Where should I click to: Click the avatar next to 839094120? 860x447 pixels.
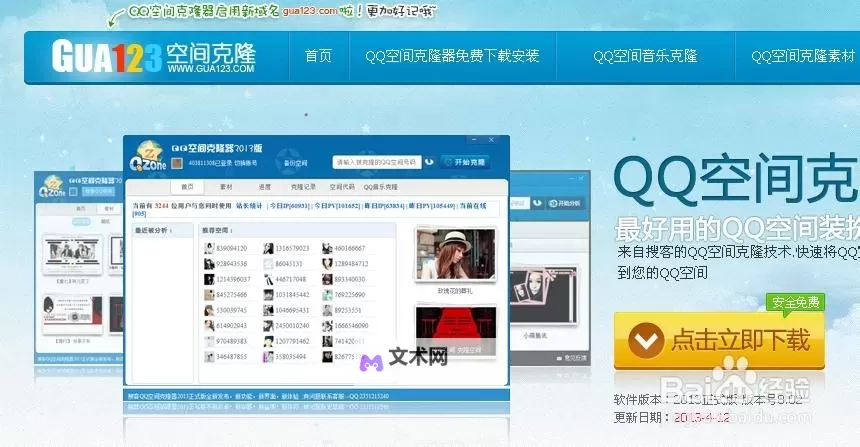209,248
